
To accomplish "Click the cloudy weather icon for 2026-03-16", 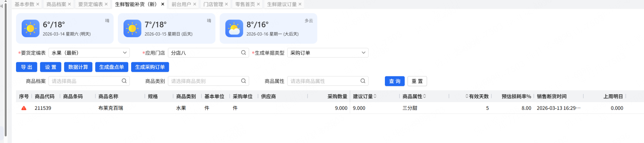I will click(x=234, y=29).
